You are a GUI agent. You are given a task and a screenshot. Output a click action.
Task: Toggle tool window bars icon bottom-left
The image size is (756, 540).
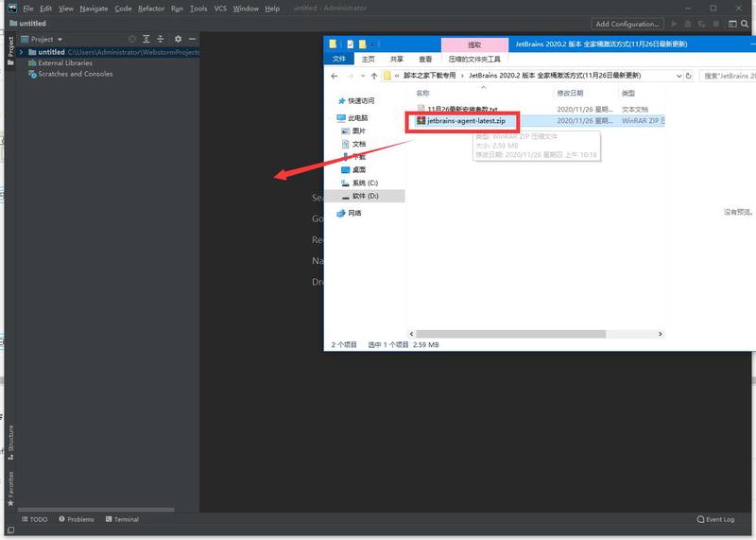tap(10, 530)
